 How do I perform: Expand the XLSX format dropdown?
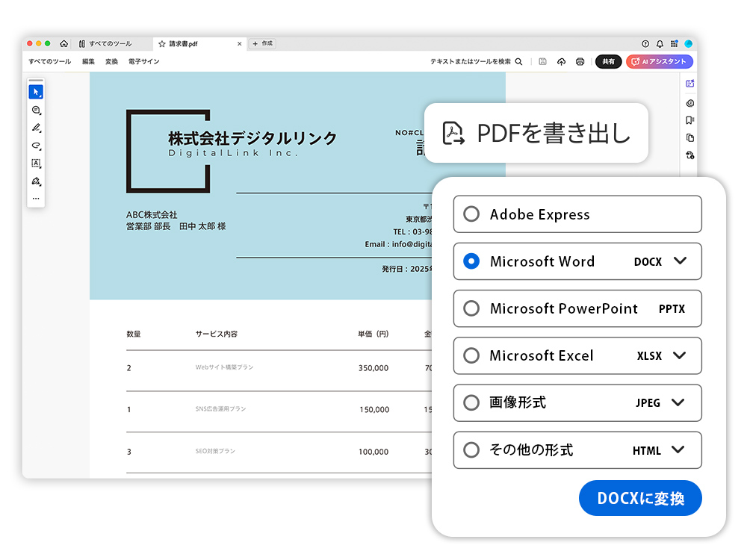point(680,355)
